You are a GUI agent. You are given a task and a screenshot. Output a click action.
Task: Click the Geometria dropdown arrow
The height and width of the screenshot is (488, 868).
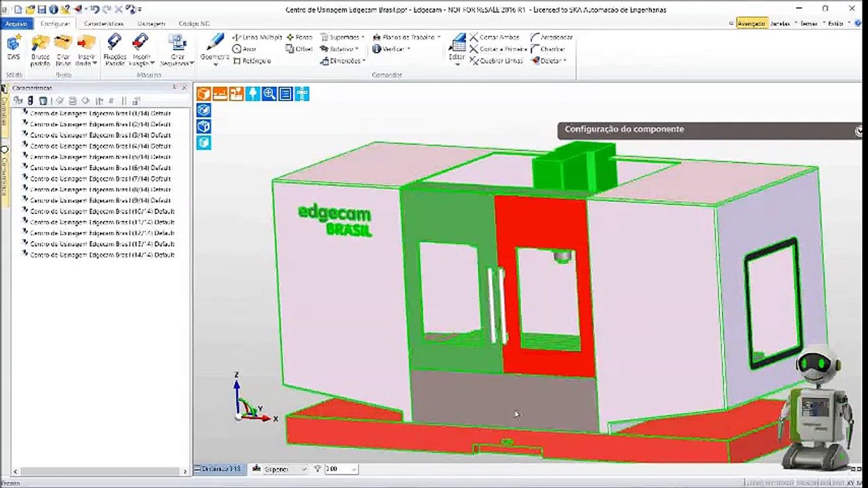215,65
